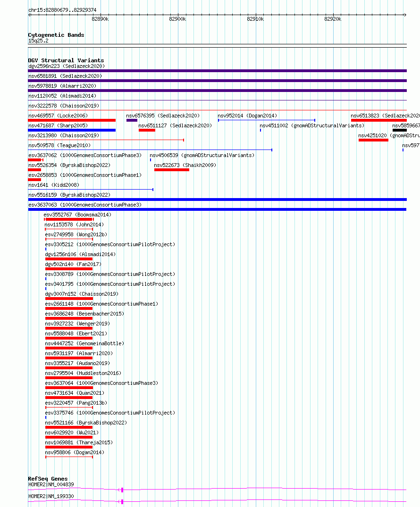The width and height of the screenshot is (420, 507).
Task: Select esv3220457 (Pang2013b) label
Action: coord(76,403)
